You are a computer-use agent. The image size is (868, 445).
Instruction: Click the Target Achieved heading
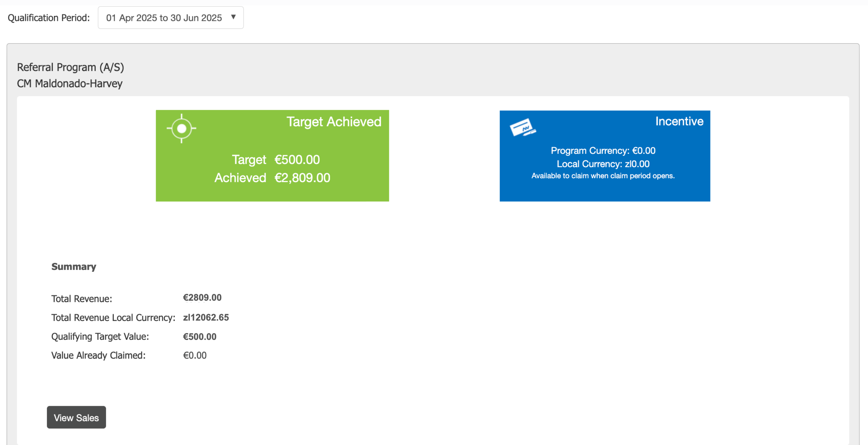tap(334, 122)
